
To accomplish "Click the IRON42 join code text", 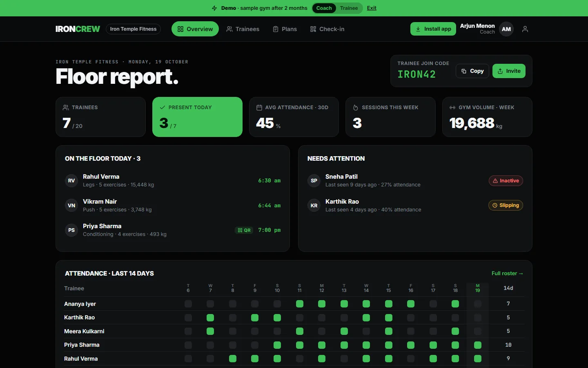I will tap(416, 74).
